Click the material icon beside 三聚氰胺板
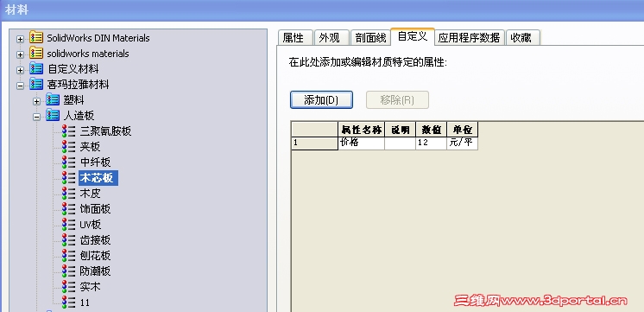The image size is (644, 312). [68, 131]
